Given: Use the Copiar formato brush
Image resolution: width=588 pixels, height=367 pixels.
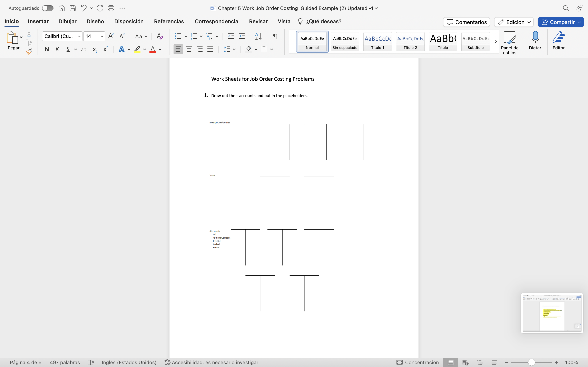Looking at the screenshot, I should coord(29,51).
